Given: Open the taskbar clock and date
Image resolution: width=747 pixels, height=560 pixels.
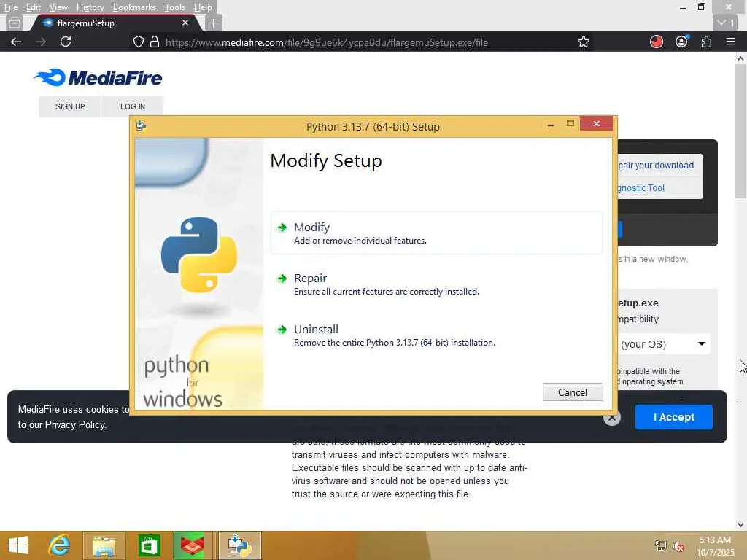Looking at the screenshot, I should point(716,546).
